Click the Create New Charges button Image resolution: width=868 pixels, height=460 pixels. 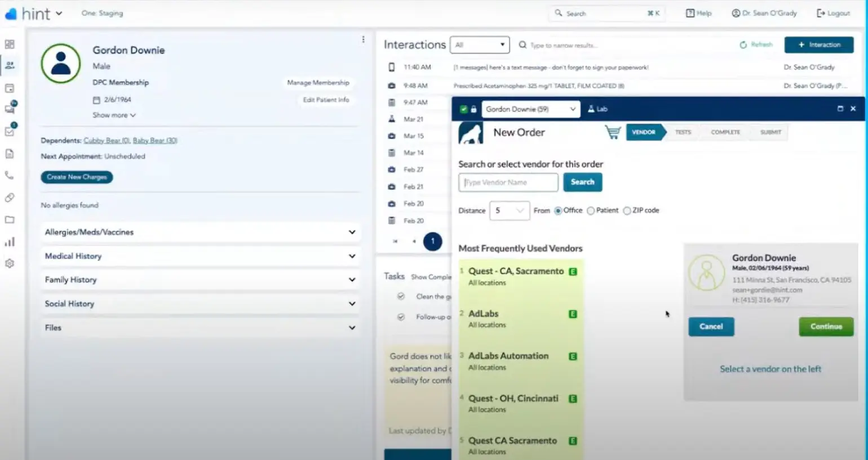pyautogui.click(x=76, y=177)
